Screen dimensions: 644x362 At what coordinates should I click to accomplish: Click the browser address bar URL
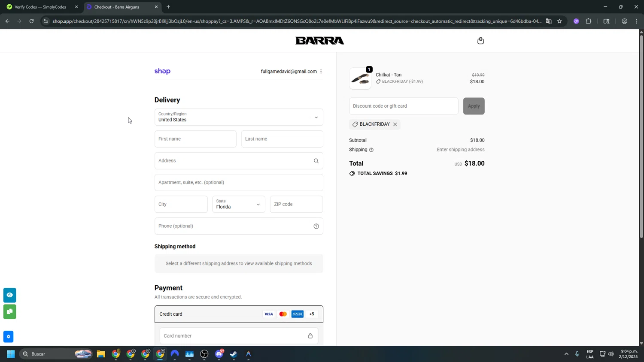point(296,21)
